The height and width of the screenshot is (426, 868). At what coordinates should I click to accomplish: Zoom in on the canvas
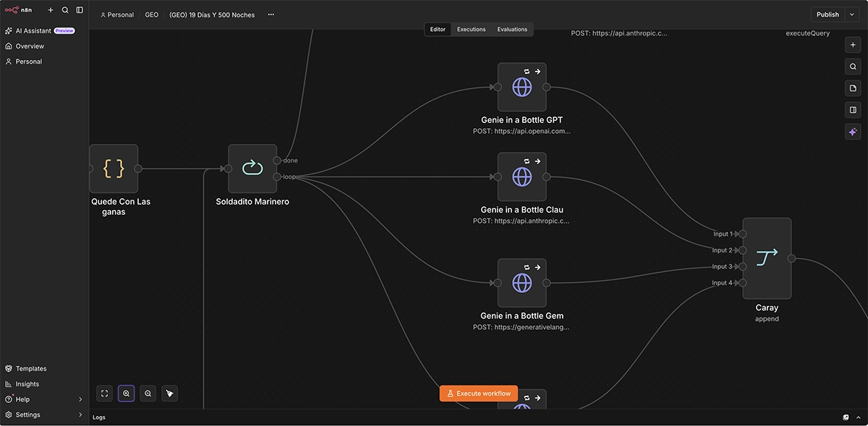coord(127,393)
